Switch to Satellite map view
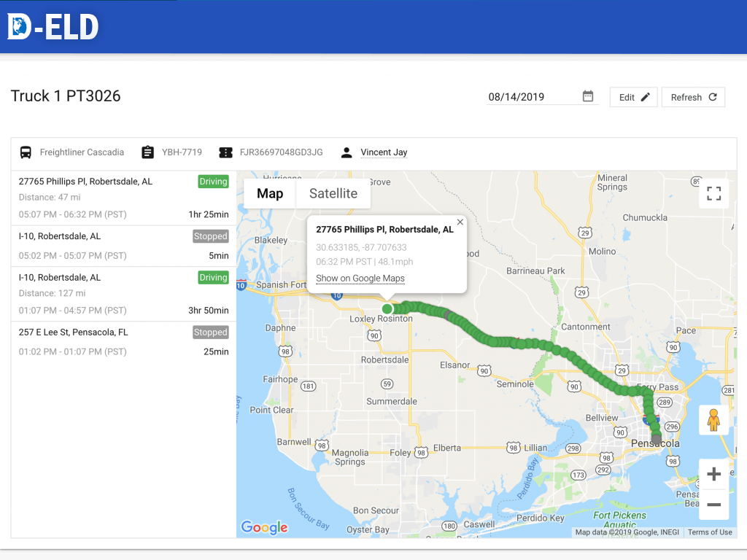The image size is (747, 560). click(x=333, y=193)
